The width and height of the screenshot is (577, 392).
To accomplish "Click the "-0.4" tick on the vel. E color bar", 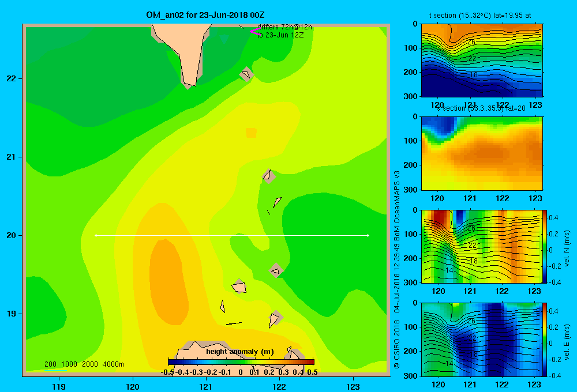I will (554, 375).
